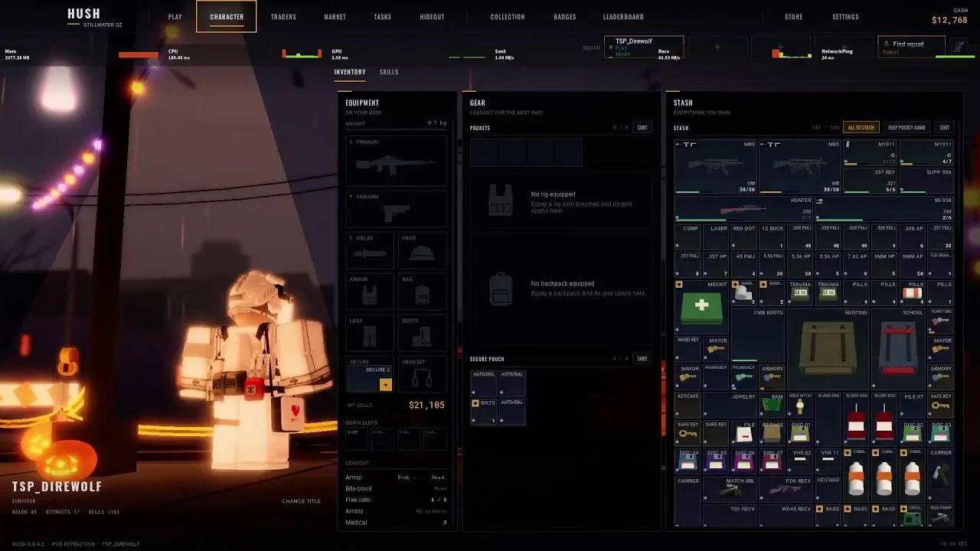Open the Store page
980x551 pixels.
click(x=794, y=17)
